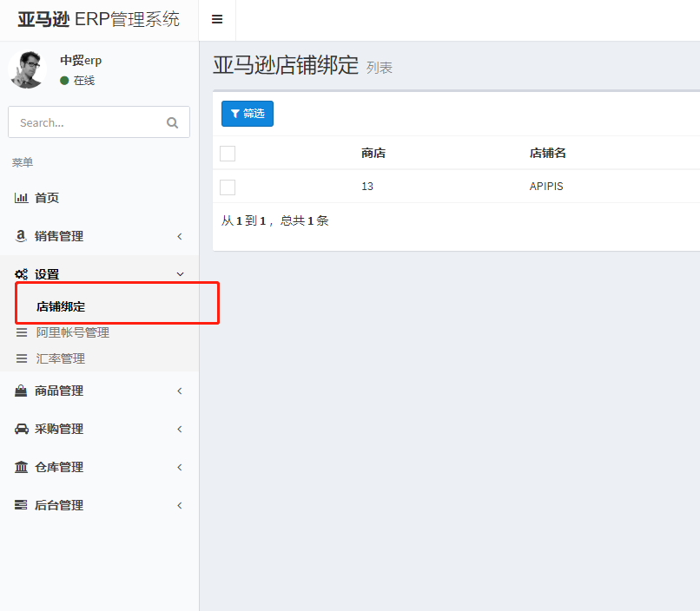This screenshot has height=611, width=700.
Task: Click the gears icon beside 设置
Action: (21, 274)
